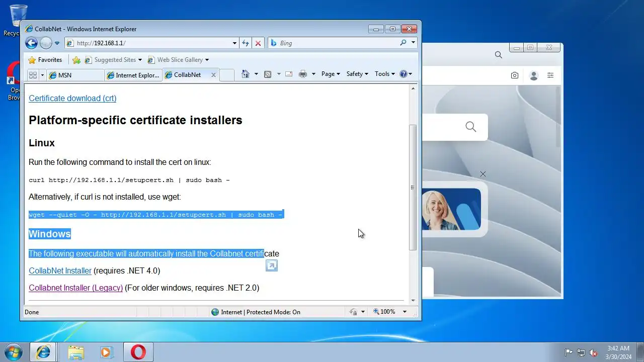Open the Certificate download (crt) link
644x362 pixels.
click(x=72, y=99)
